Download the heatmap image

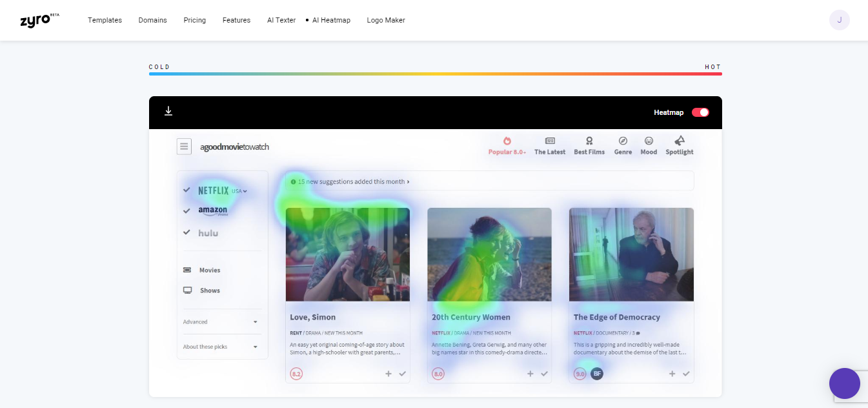pos(168,112)
